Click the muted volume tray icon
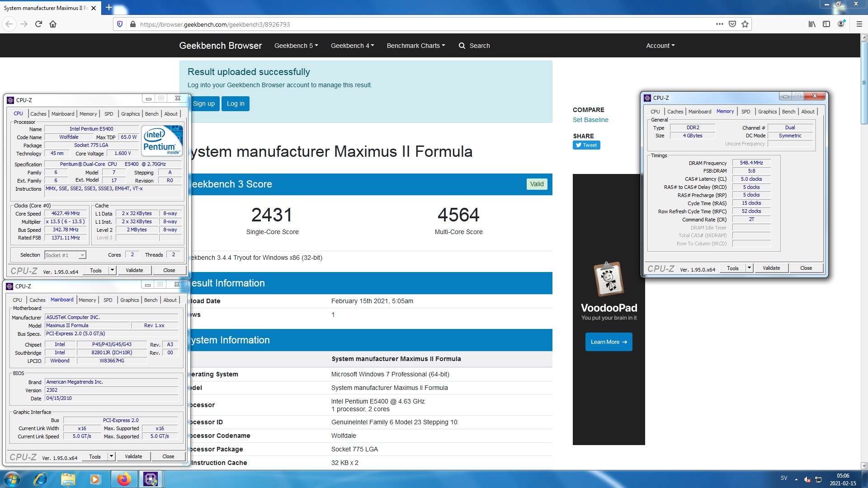This screenshot has width=868, height=488. pos(807,479)
